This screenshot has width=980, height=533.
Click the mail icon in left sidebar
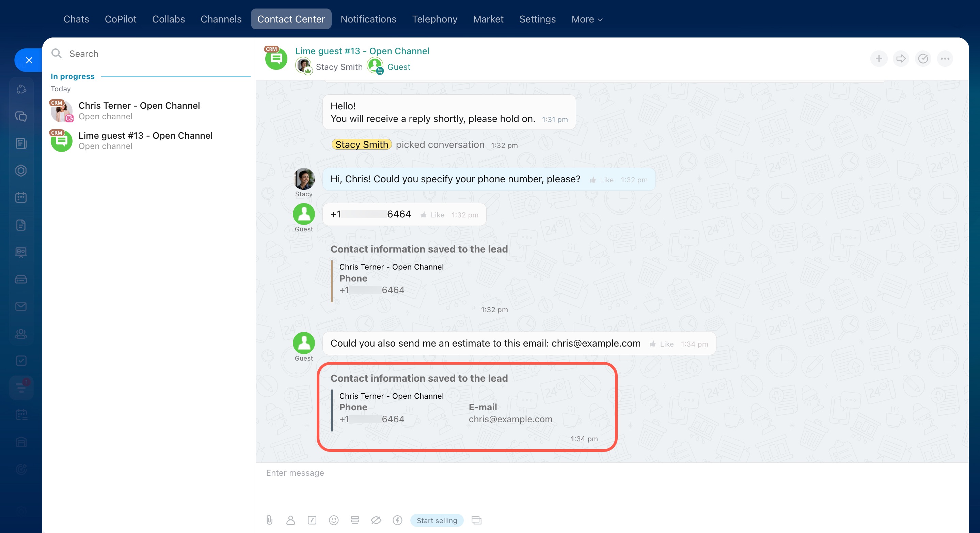point(21,306)
